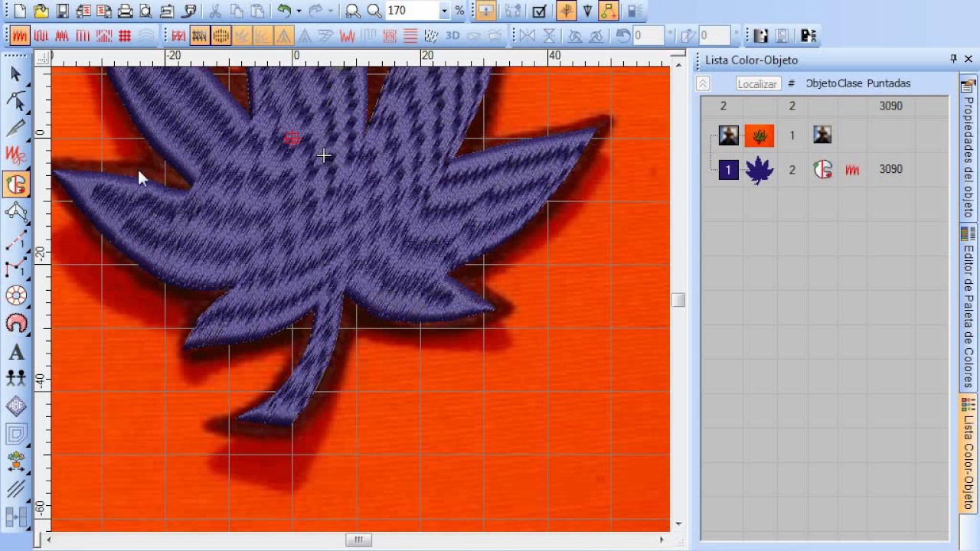Click the Puntadas column header
Image resolution: width=980 pixels, height=551 pixels.
[889, 83]
